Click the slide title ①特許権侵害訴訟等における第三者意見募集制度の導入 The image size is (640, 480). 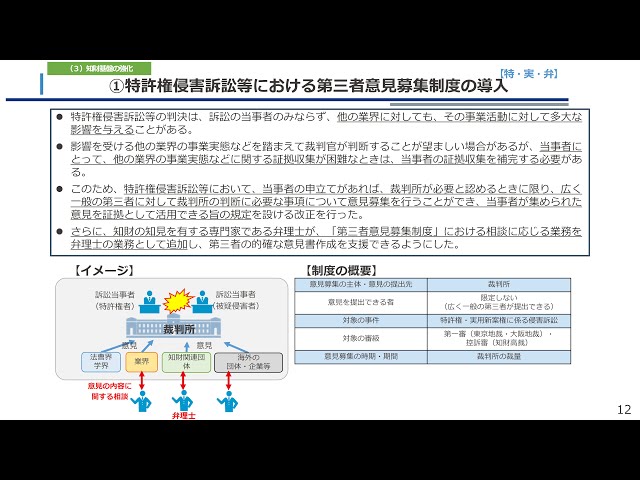[309, 86]
